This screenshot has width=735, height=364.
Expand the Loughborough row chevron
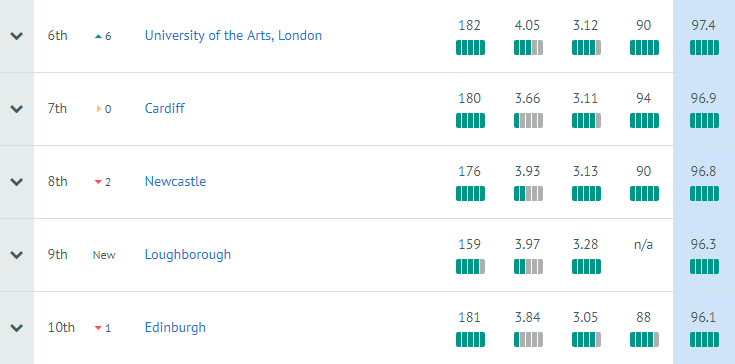[16, 255]
